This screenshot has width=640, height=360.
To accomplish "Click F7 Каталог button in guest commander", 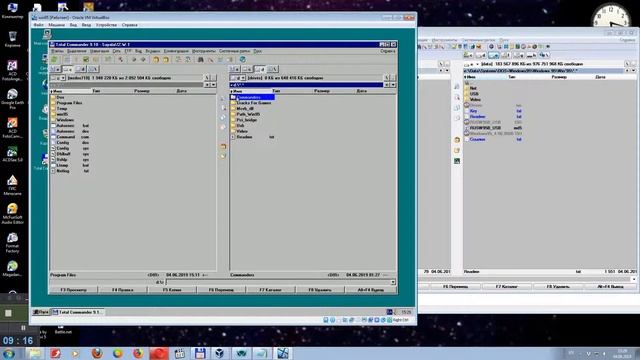I will point(270,290).
